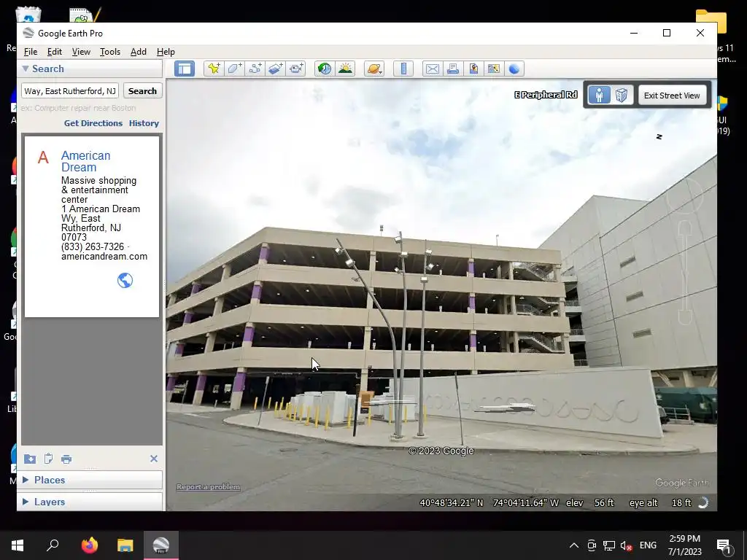Click the result's blue globe website icon
This screenshot has height=560, width=747.
tap(125, 281)
